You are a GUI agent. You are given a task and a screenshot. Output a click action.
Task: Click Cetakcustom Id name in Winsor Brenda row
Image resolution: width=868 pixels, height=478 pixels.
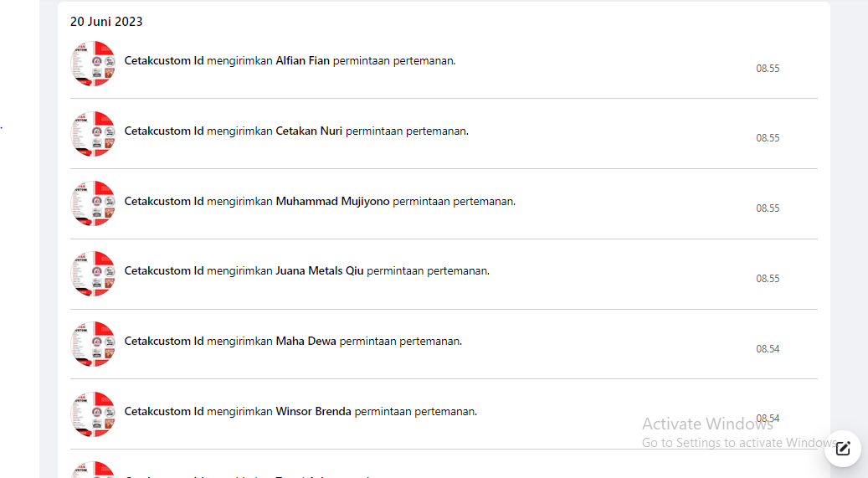(x=164, y=412)
